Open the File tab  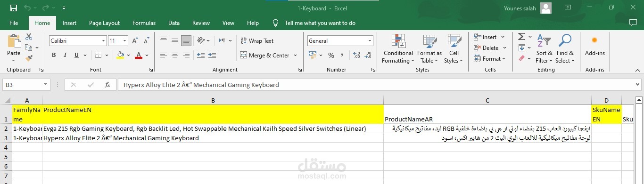click(x=14, y=23)
